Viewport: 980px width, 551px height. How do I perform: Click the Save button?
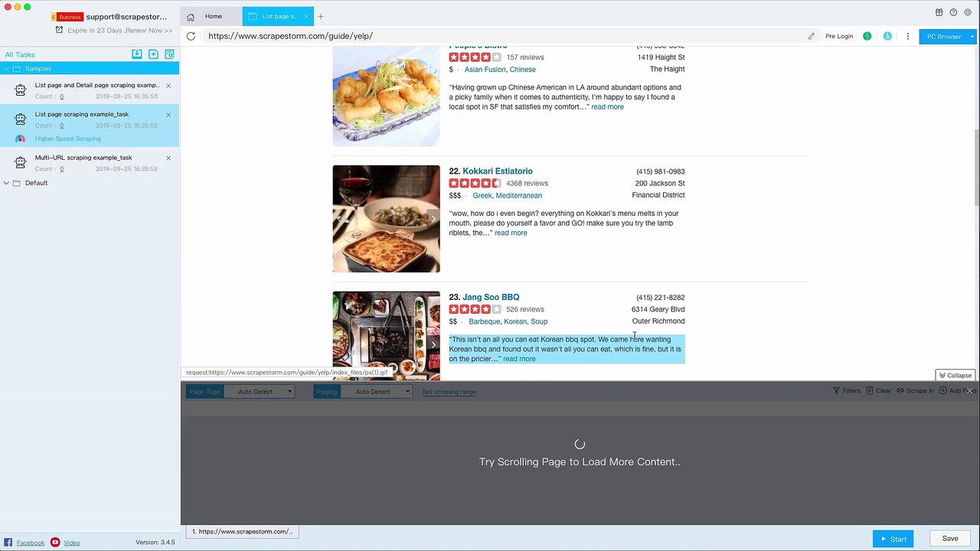[x=950, y=539]
